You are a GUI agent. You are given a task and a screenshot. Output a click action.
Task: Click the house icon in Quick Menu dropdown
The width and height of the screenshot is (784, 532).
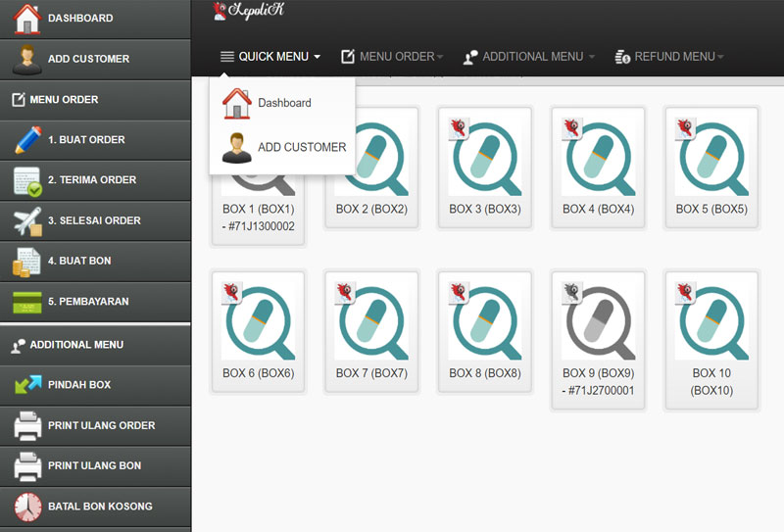[236, 104]
